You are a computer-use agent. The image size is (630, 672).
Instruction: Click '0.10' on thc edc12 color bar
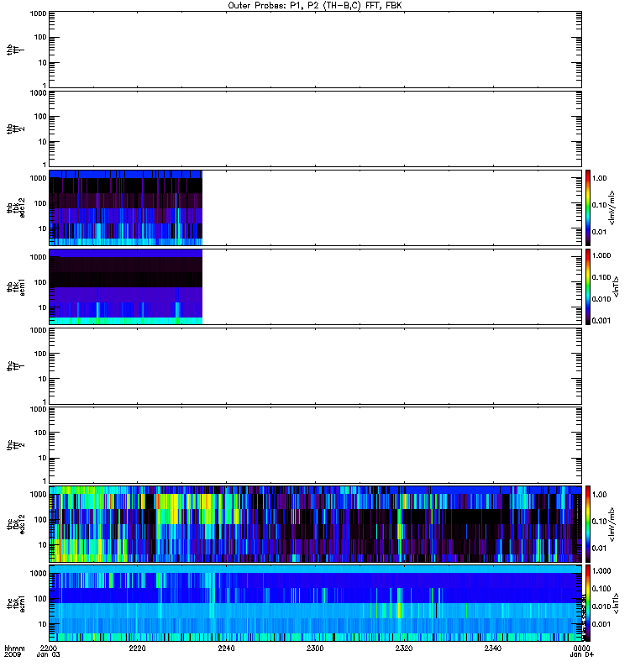coord(599,521)
